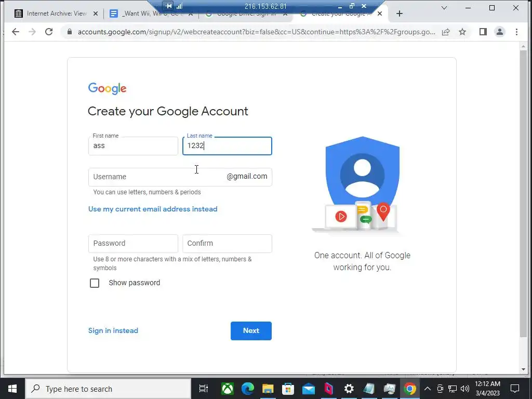Image resolution: width=532 pixels, height=399 pixels.
Task: Close the Internet Archive tab
Action: pyautogui.click(x=96, y=14)
